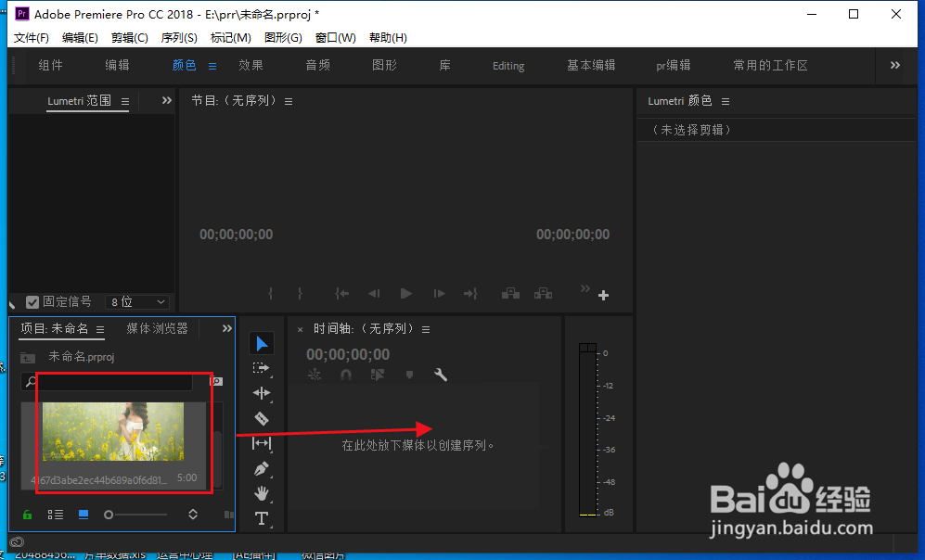Toggle the 固定信号 checkbox

(32, 302)
